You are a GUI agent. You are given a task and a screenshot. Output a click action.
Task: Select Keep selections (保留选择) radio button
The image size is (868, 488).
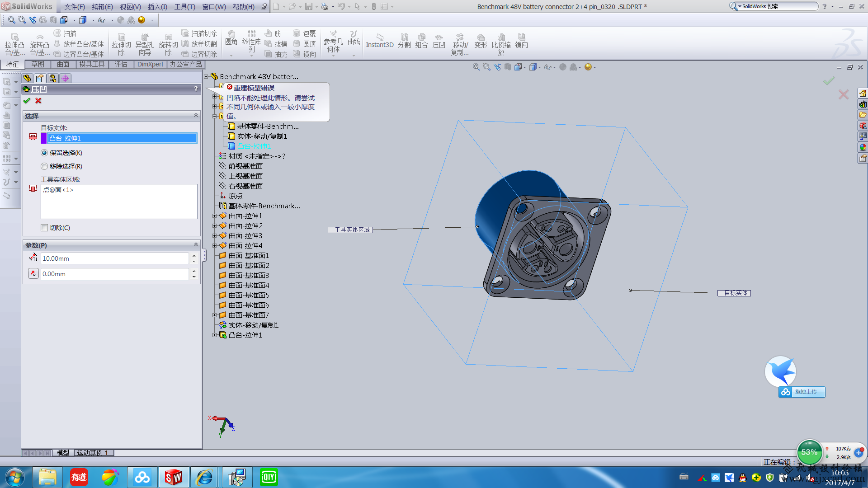pyautogui.click(x=44, y=153)
